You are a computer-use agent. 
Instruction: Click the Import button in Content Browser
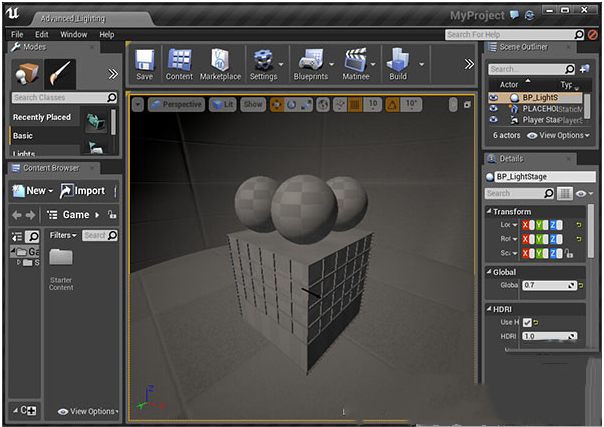click(82, 190)
